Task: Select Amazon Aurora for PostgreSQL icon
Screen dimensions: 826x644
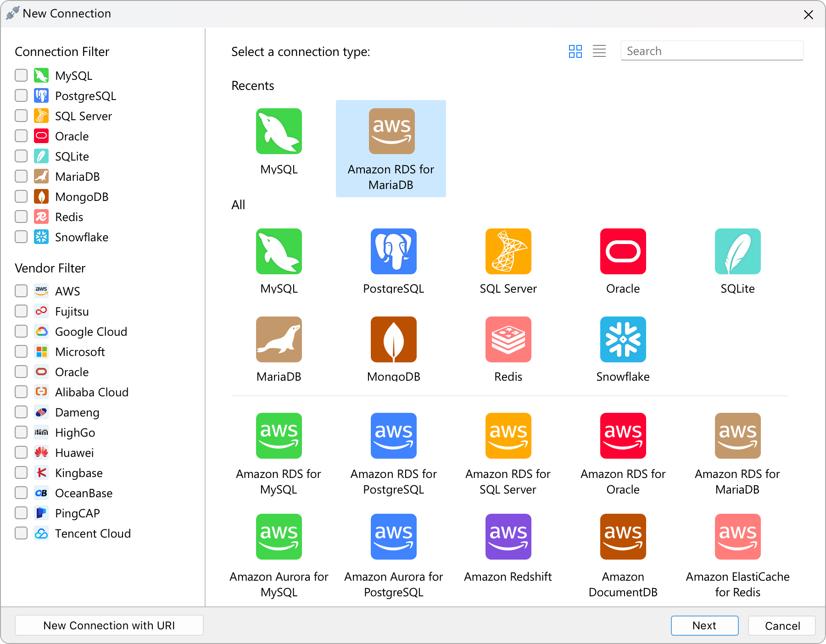Action: pyautogui.click(x=393, y=537)
